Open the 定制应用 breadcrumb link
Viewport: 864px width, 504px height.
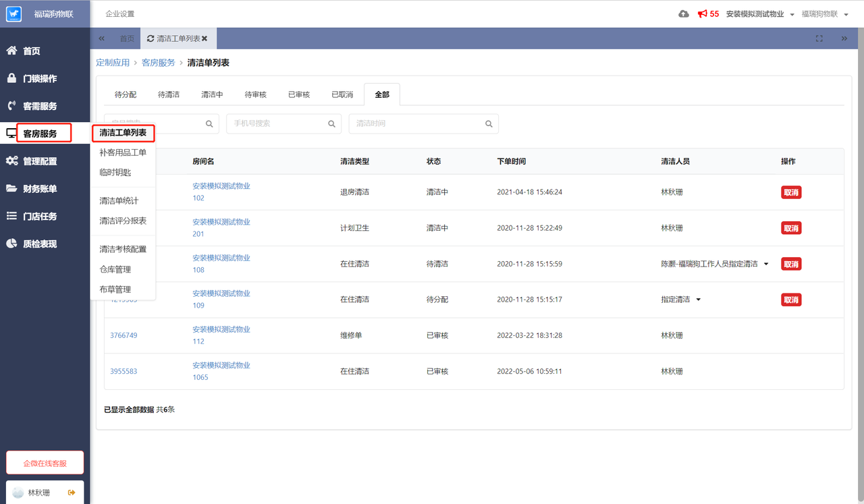tap(112, 62)
